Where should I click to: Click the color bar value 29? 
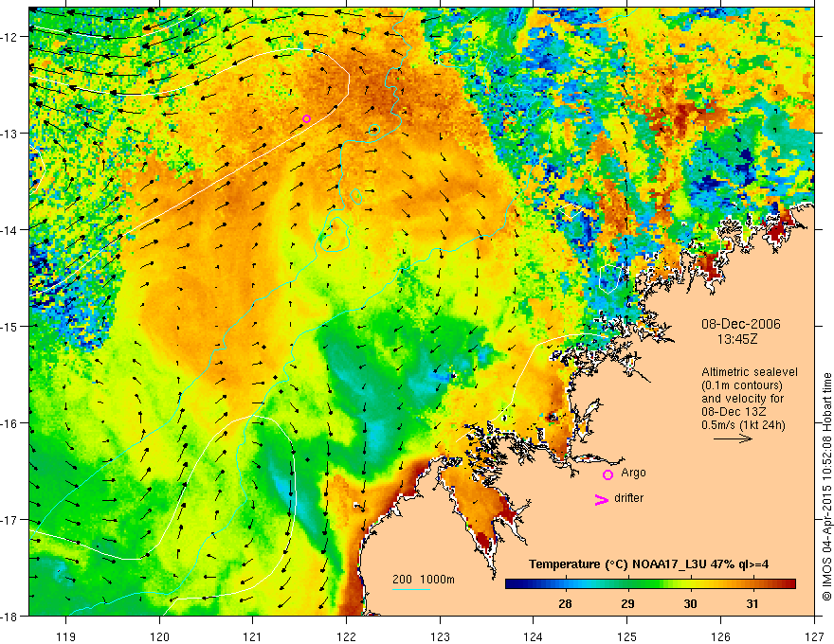[627, 603]
